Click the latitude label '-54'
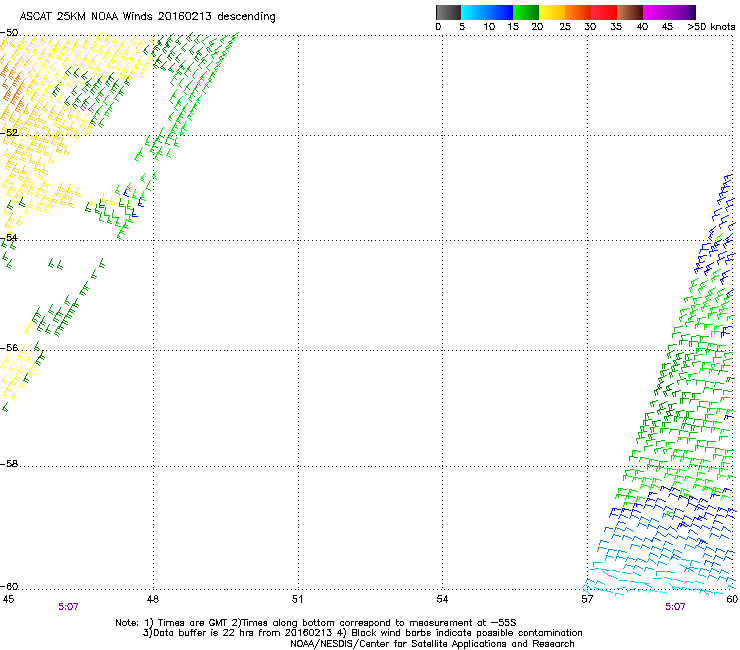This screenshot has height=650, width=740. pos(9,237)
